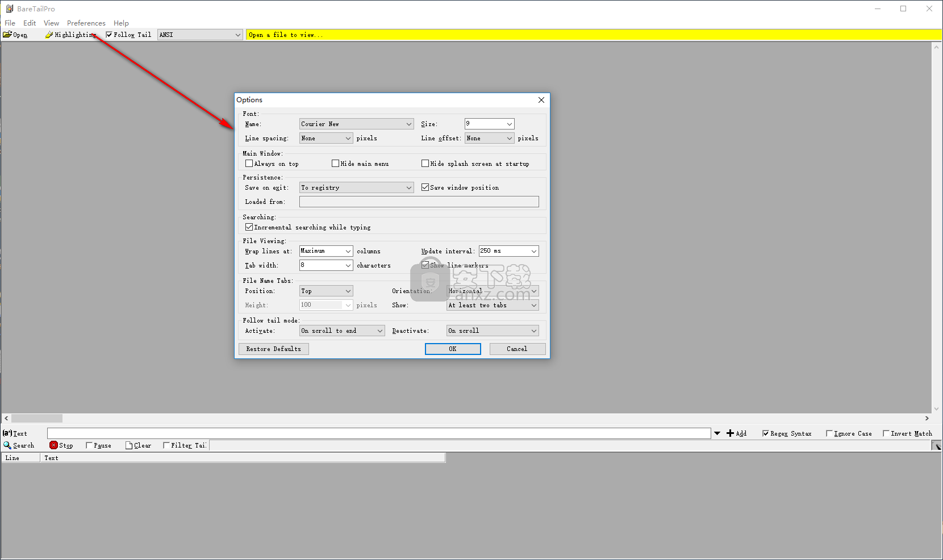Open the search history dropdown arrow
943x560 pixels.
pos(717,433)
